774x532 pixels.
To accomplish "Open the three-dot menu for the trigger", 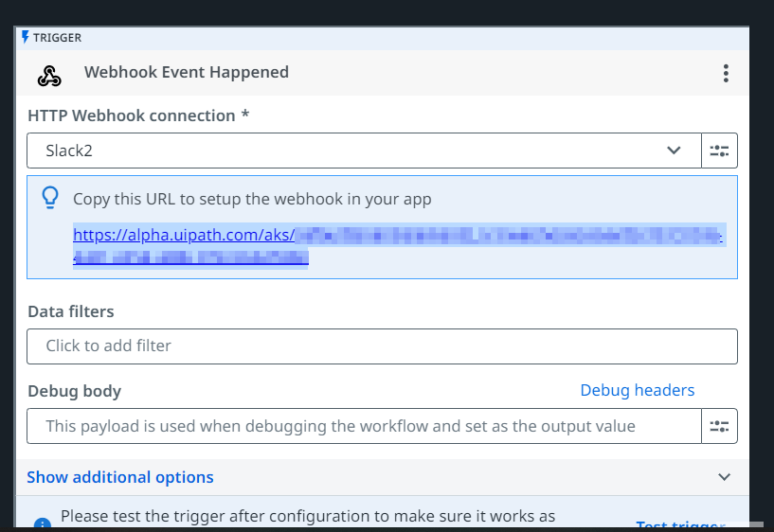I will point(726,73).
